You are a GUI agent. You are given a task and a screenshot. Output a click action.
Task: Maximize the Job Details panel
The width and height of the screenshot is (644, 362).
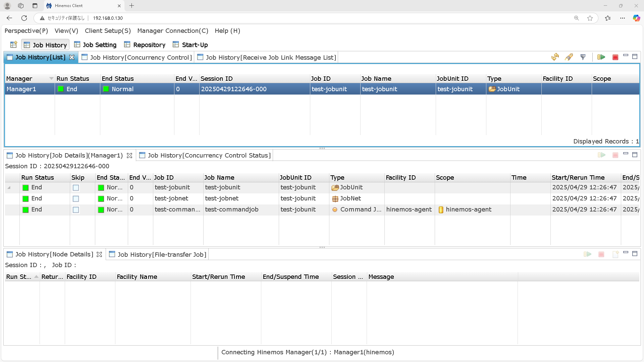point(635,155)
